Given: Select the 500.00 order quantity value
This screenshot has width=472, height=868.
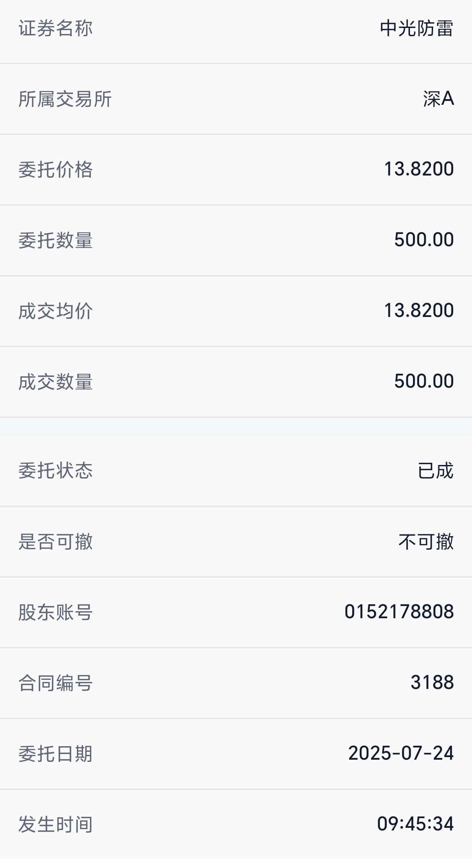Looking at the screenshot, I should (424, 240).
